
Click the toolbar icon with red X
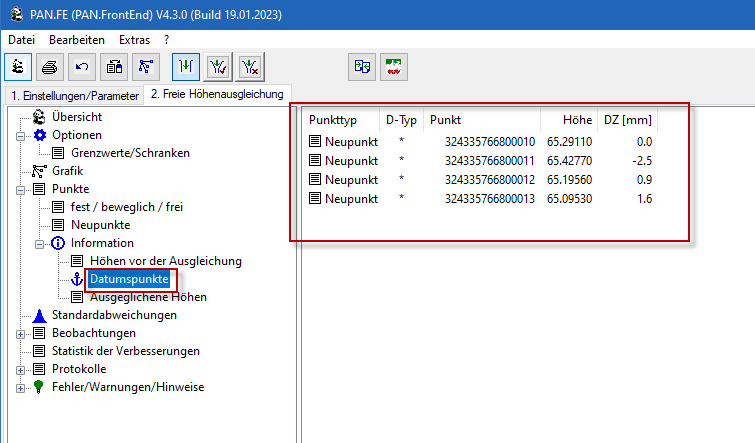point(251,67)
